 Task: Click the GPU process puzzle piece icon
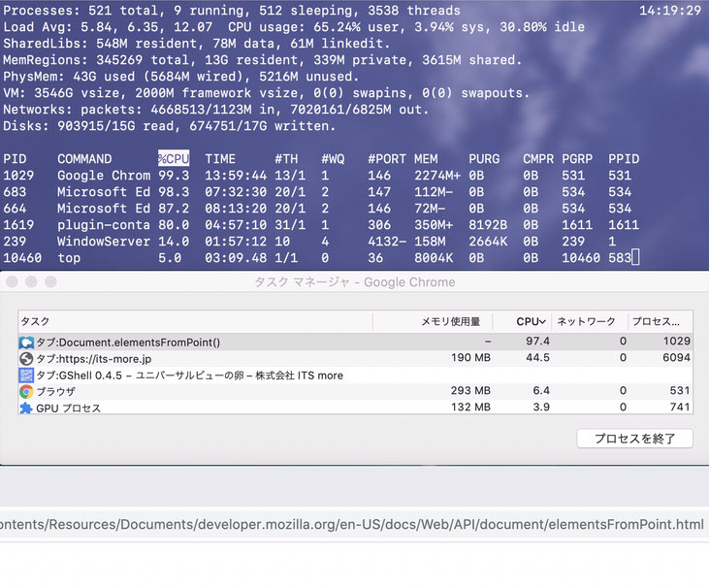(x=26, y=408)
